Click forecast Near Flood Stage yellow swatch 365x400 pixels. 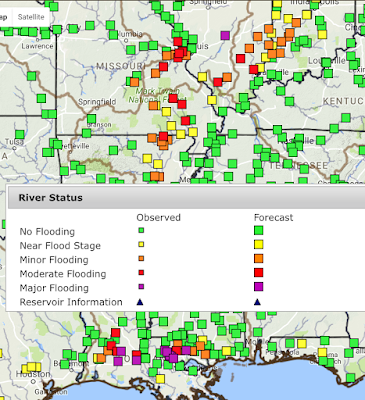point(259,244)
